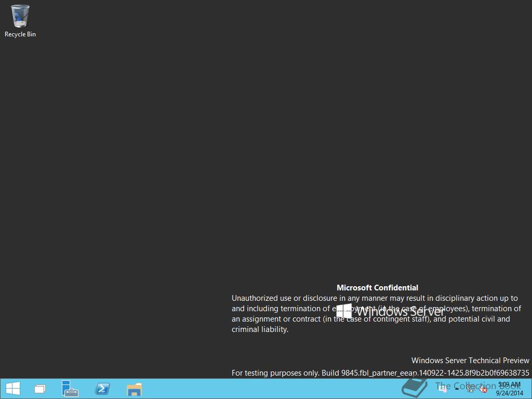
Task: Open the network status tray icon
Action: (471, 388)
